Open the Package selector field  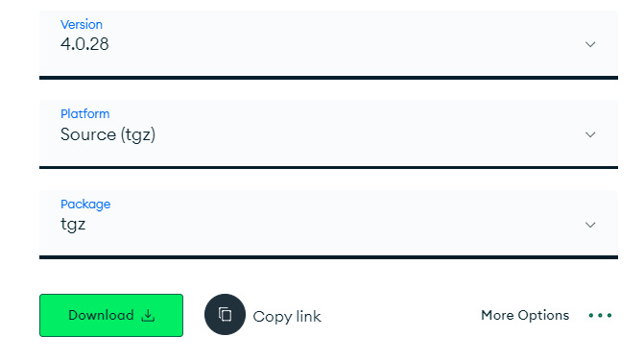click(328, 224)
